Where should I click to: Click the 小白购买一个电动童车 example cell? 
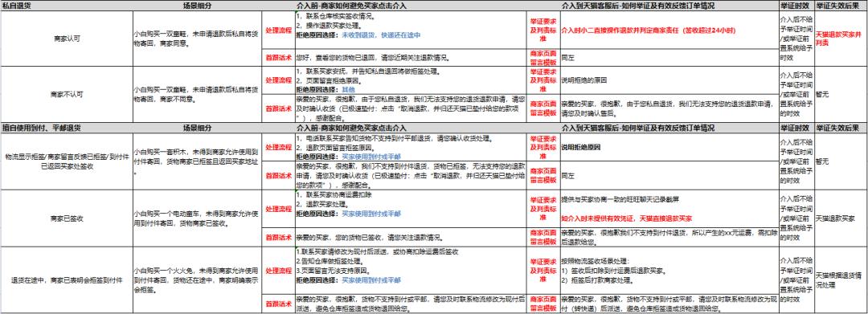[x=197, y=218]
